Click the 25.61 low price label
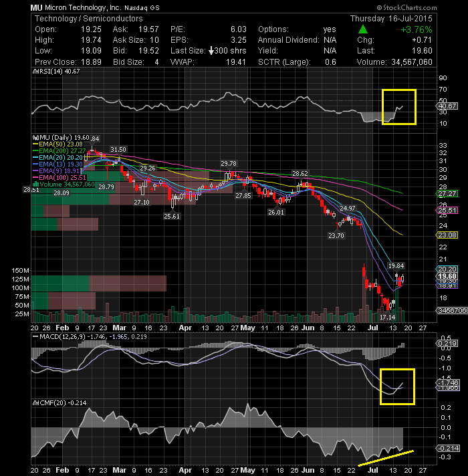 tap(171, 217)
